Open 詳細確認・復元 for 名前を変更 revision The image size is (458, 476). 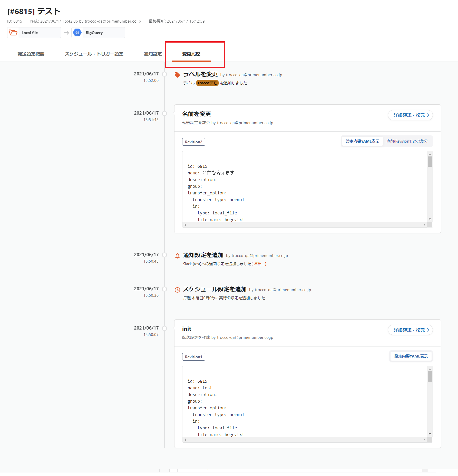pos(410,115)
